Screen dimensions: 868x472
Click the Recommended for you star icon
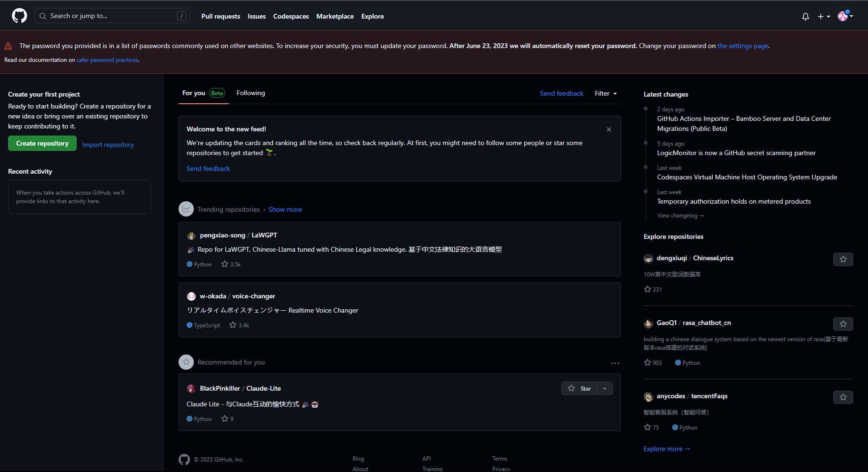pyautogui.click(x=186, y=362)
